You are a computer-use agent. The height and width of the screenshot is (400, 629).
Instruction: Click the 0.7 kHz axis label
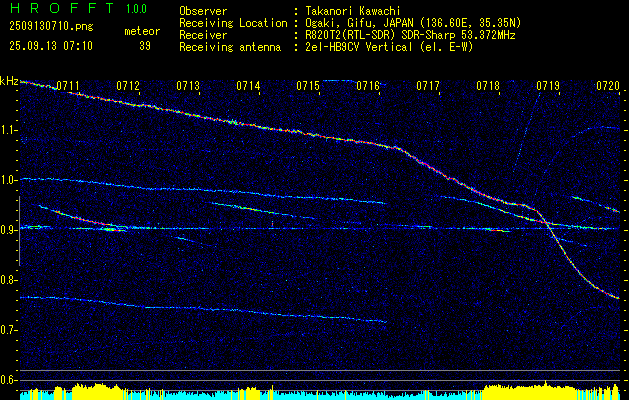click(x=9, y=330)
